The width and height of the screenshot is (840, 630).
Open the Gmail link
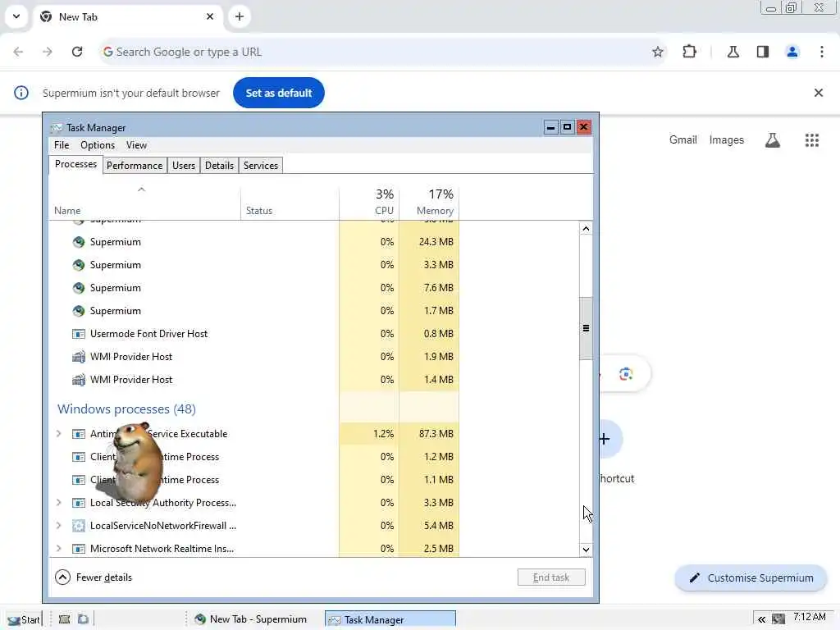(x=683, y=139)
